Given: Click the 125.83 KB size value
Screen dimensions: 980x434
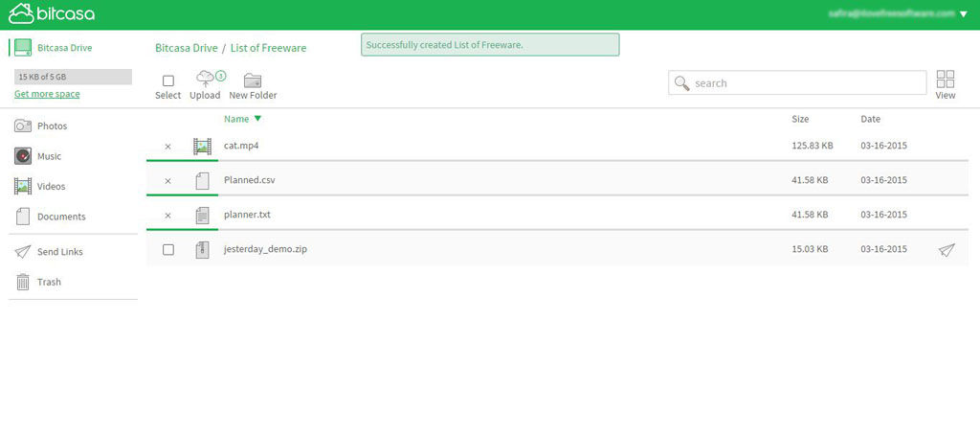Looking at the screenshot, I should [x=812, y=146].
